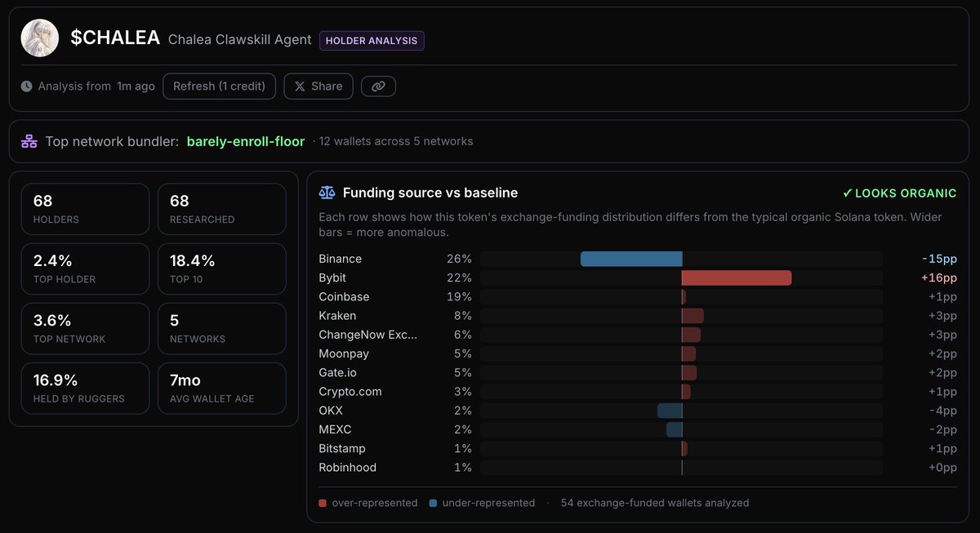Click the red Kraken deviation bar
Screen dimensions: 980x533
(x=693, y=316)
